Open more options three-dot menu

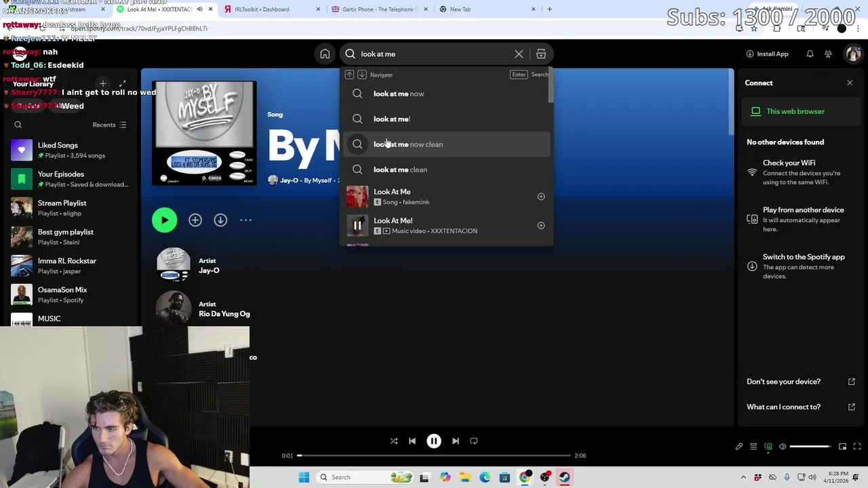(245, 220)
